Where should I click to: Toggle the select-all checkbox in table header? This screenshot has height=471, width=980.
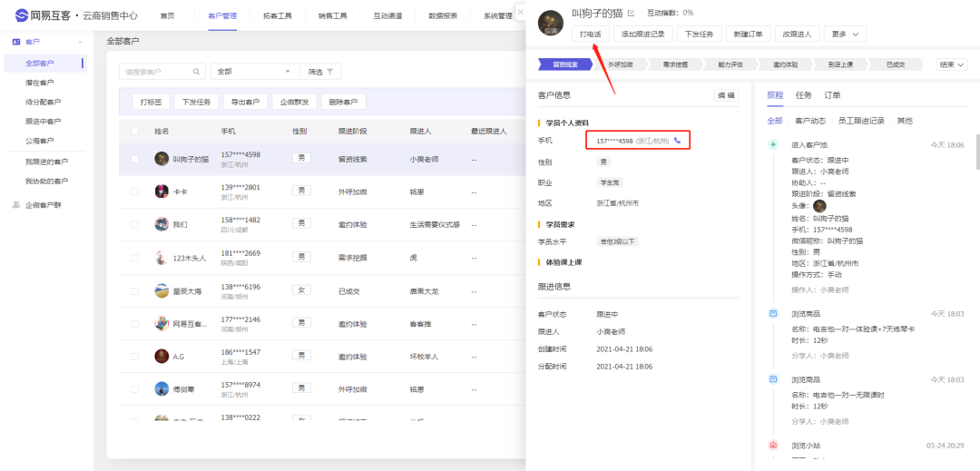click(135, 132)
